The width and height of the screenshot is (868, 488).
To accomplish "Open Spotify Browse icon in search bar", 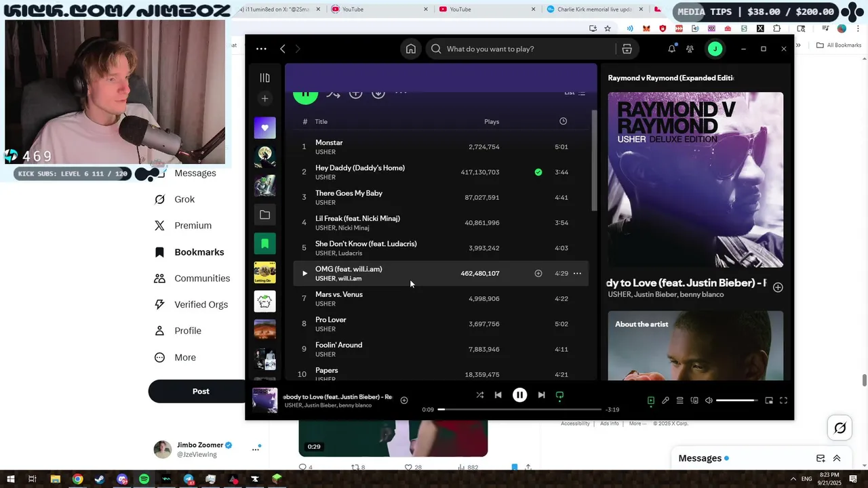I will (627, 49).
